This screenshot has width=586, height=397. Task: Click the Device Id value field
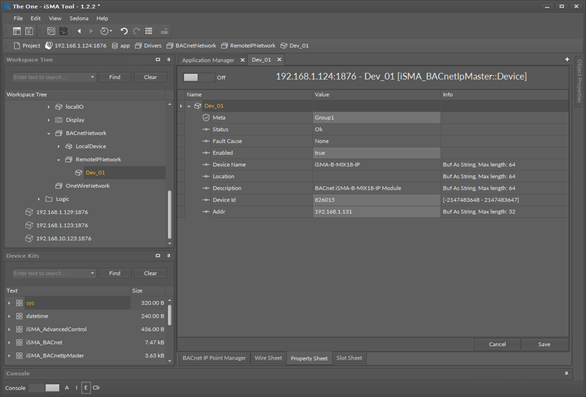coord(376,200)
